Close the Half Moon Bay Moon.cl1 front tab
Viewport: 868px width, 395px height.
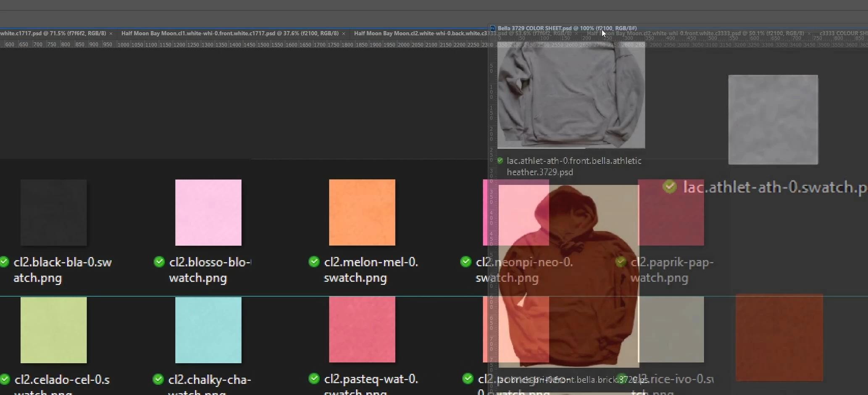[x=344, y=34]
